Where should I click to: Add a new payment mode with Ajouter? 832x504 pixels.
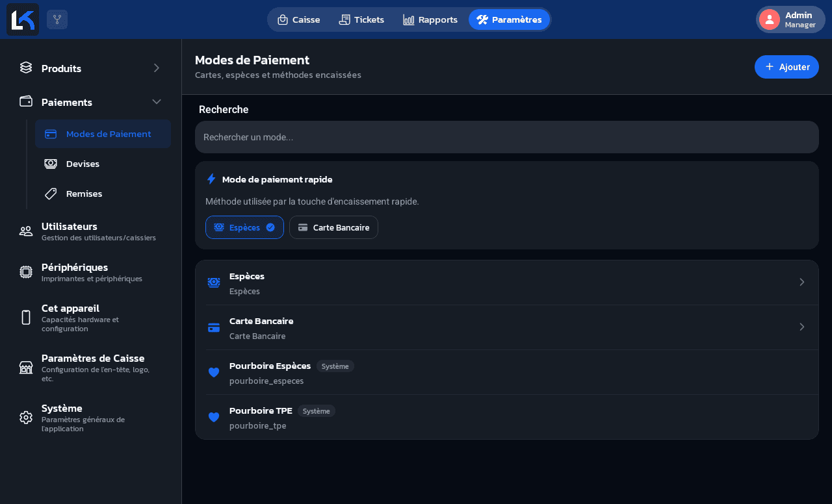pos(786,67)
